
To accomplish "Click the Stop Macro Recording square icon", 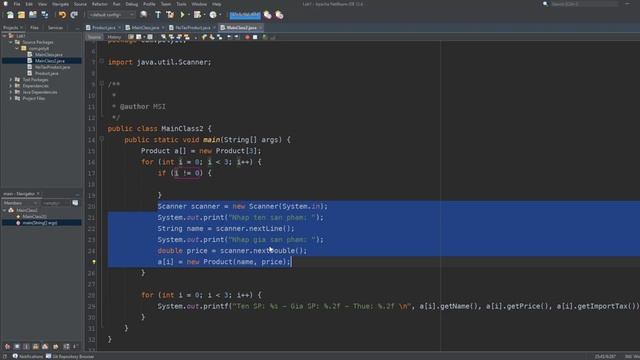I will 255,37.
